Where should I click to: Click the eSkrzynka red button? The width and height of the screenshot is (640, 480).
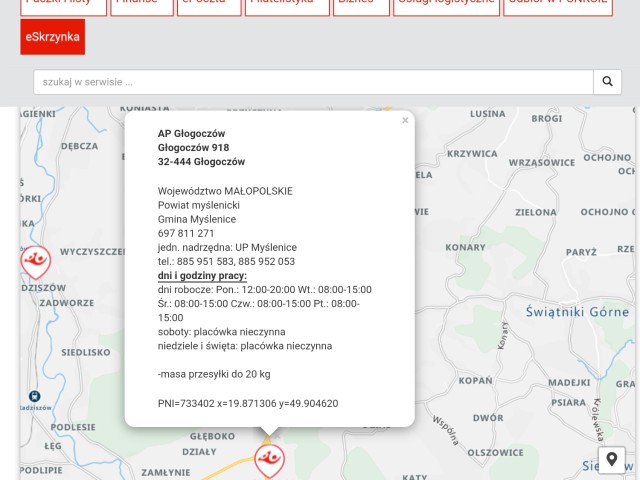coord(53,37)
